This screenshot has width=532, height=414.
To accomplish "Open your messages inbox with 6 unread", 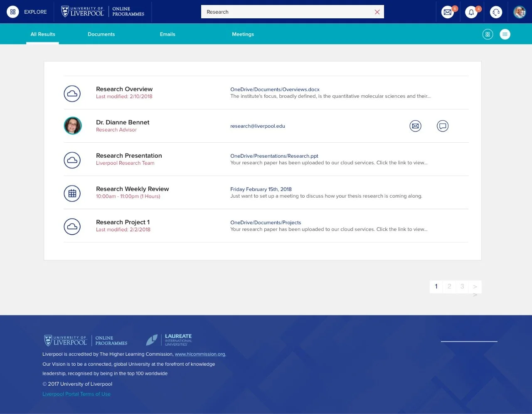I will coord(448,12).
